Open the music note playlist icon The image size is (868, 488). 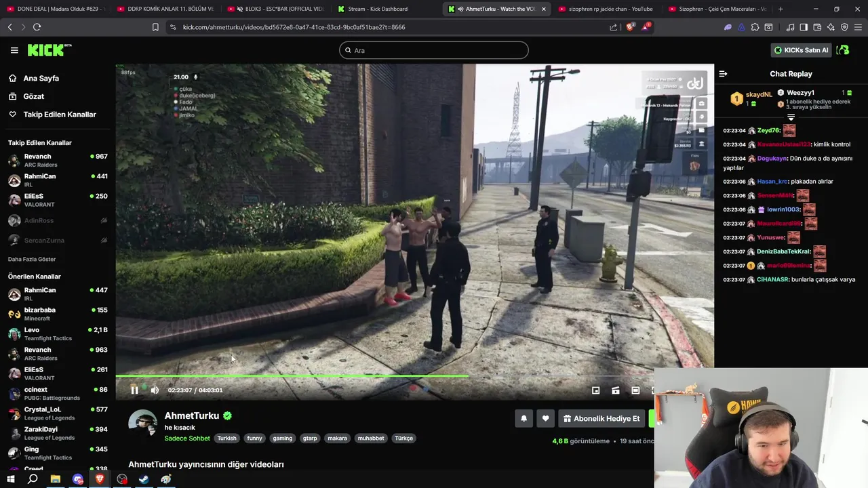click(790, 27)
